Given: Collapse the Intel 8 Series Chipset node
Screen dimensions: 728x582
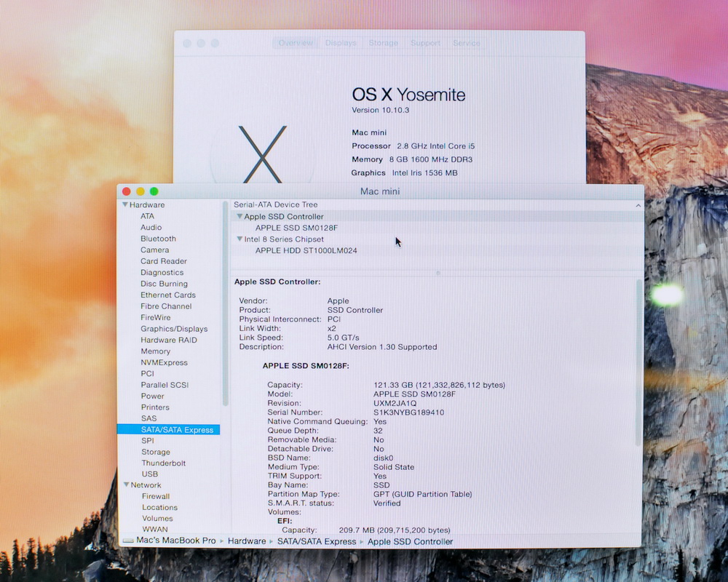Looking at the screenshot, I should click(x=240, y=239).
